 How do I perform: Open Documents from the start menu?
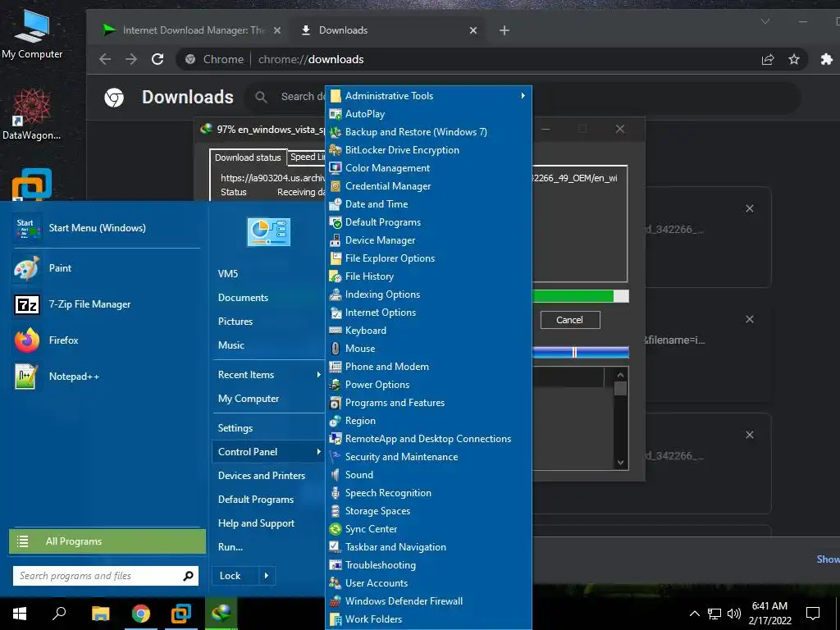[243, 297]
